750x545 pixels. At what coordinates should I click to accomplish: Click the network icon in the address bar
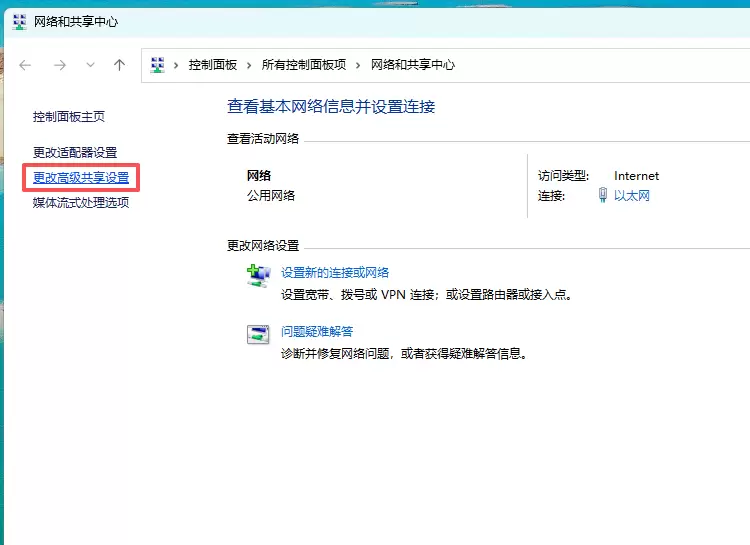tap(157, 65)
